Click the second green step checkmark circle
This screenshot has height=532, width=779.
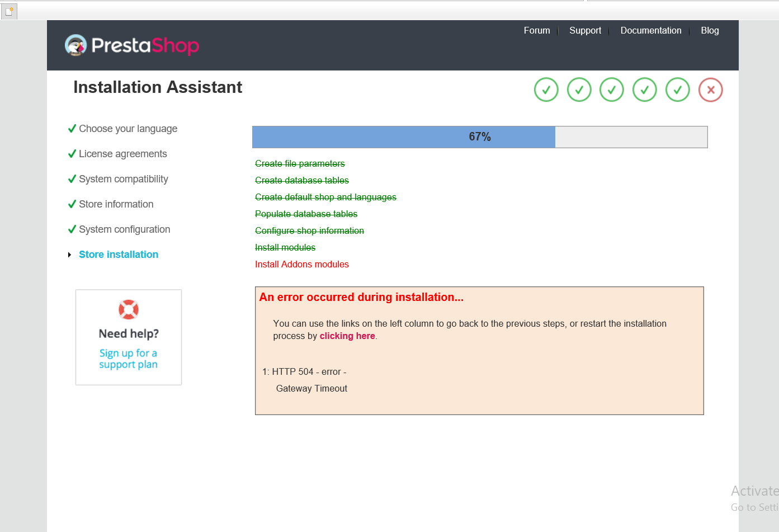[579, 90]
